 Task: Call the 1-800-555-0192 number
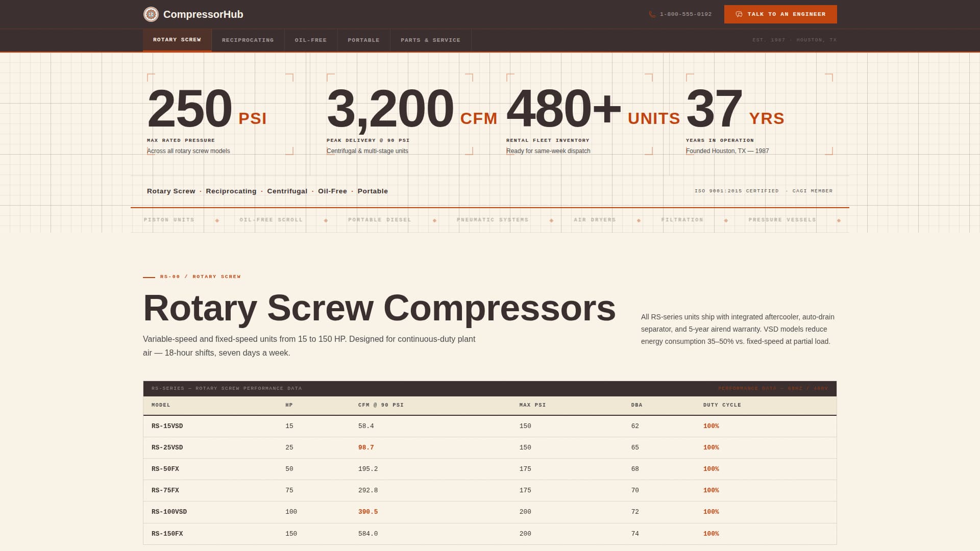pos(685,14)
